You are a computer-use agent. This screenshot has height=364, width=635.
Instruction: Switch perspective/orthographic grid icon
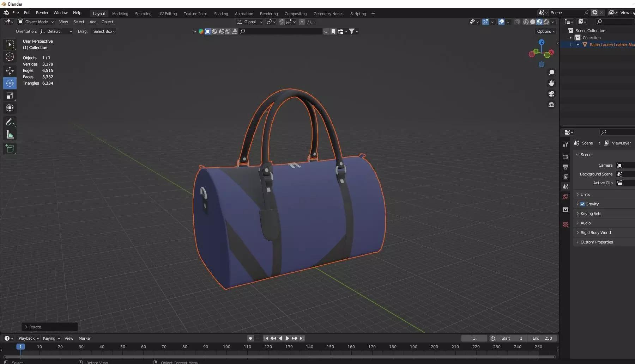[551, 105]
